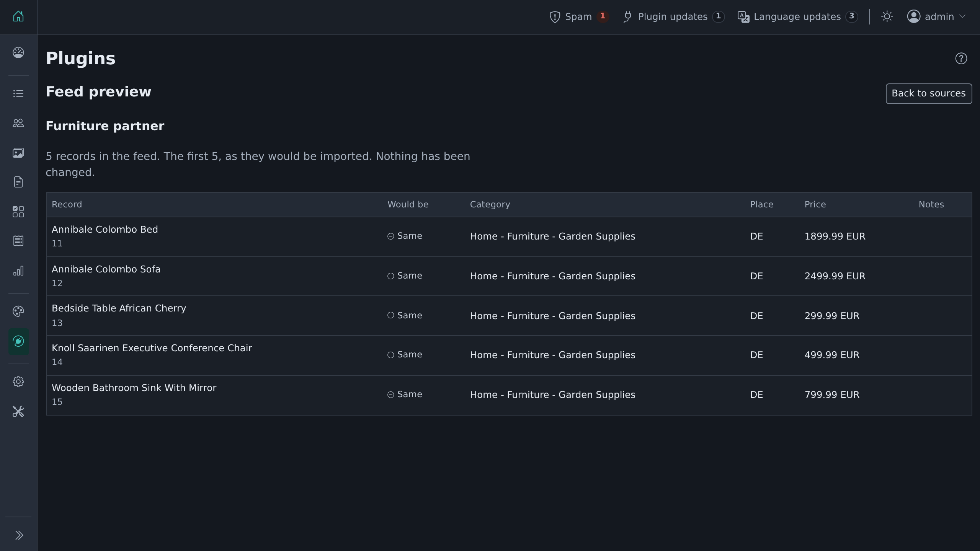Viewport: 980px width, 551px height.
Task: Click the Category column header
Action: pyautogui.click(x=490, y=204)
